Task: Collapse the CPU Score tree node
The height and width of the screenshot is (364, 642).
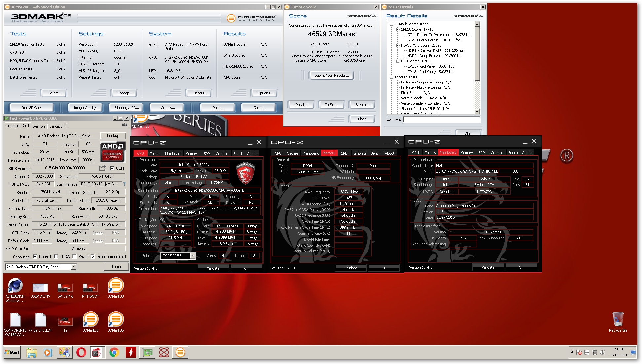Action: [397, 61]
